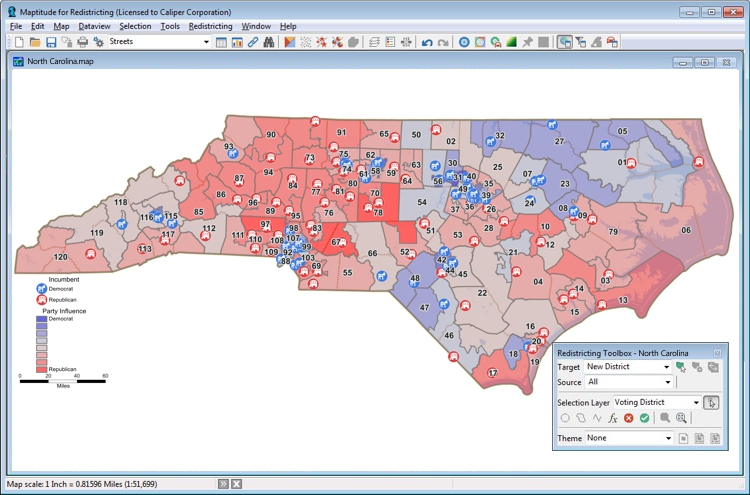The image size is (750, 495).
Task: Toggle the select-by-pointing tool button
Action: pyautogui.click(x=711, y=402)
